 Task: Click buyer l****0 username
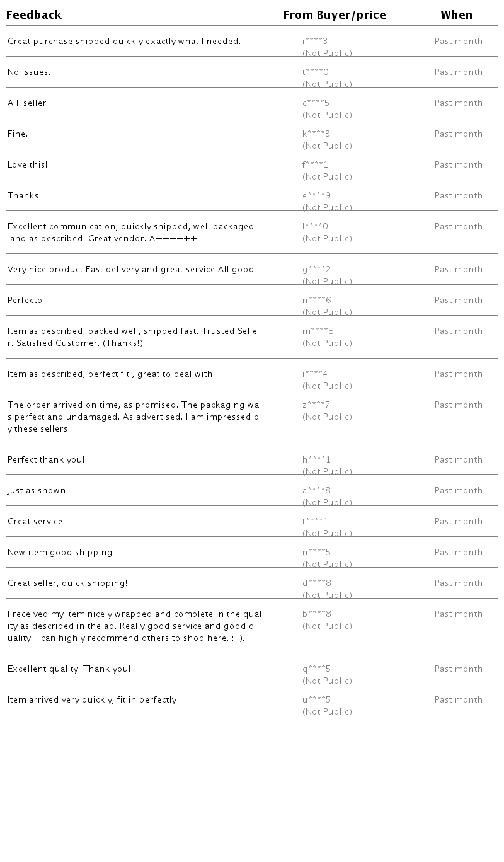click(315, 227)
